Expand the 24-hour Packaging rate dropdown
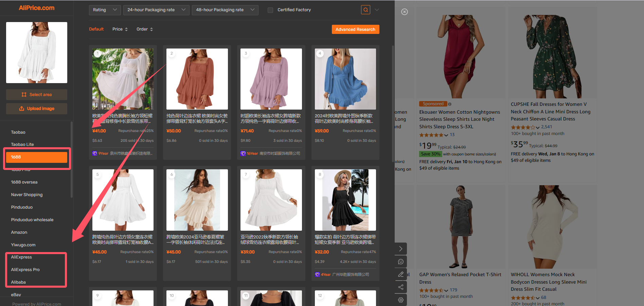The width and height of the screenshot is (644, 306). 156,10
